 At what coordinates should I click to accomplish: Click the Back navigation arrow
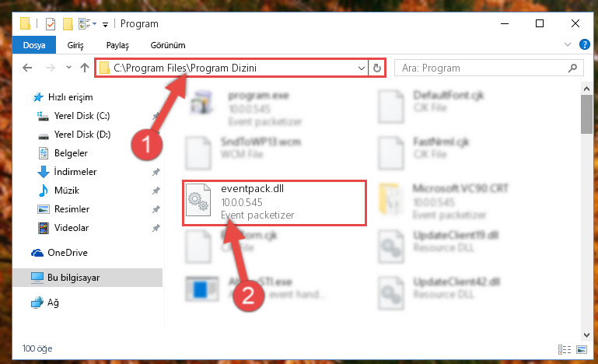(x=27, y=68)
